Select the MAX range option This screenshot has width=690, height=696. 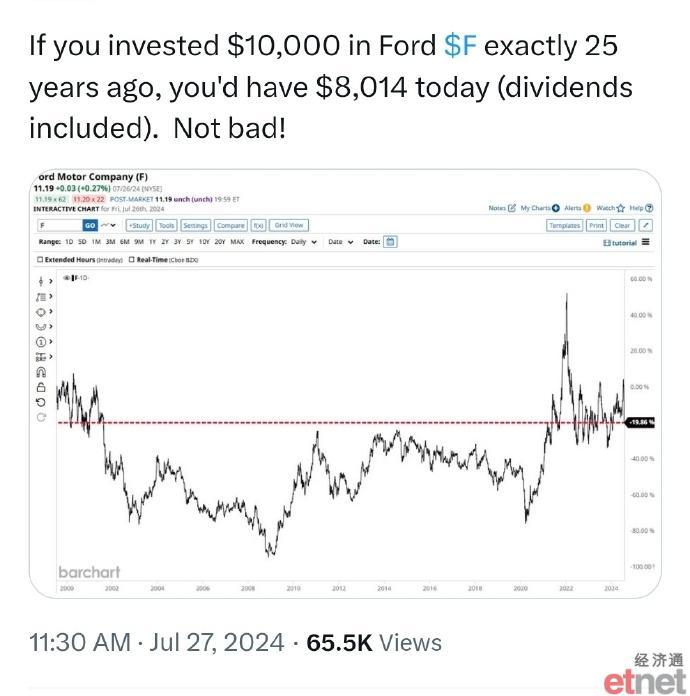click(x=237, y=242)
